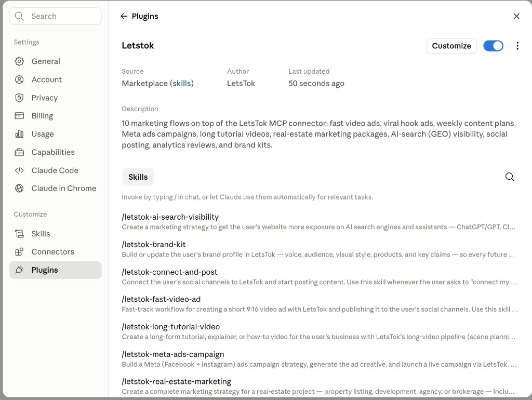Close the settings dialog
Viewport: 532px width, 400px height.
coord(516,16)
